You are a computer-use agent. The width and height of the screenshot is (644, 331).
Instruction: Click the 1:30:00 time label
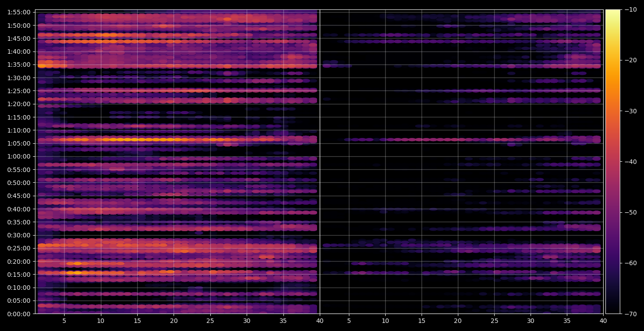point(19,78)
